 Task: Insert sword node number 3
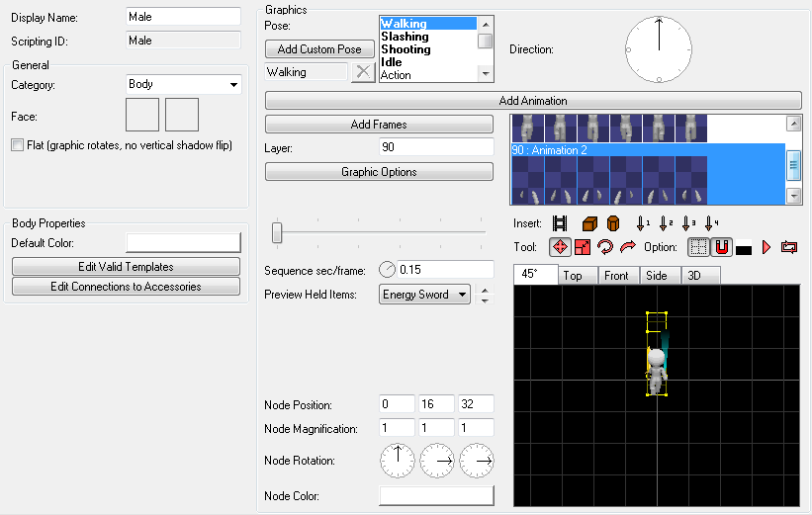click(687, 223)
